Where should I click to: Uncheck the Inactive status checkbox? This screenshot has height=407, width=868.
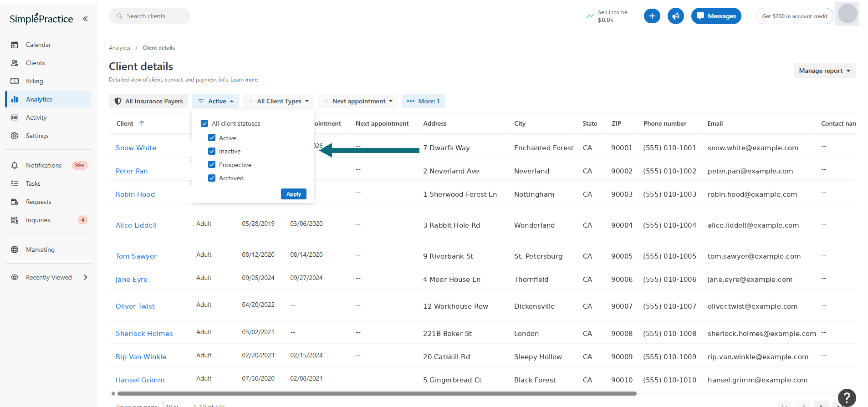tap(212, 151)
